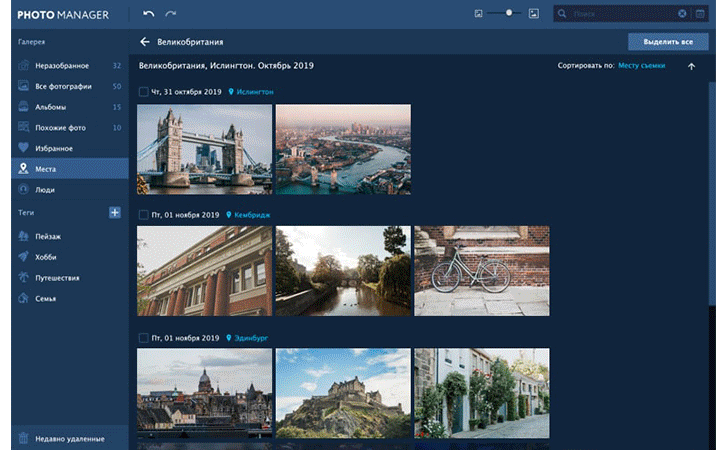Add a new tag with plus icon
This screenshot has width=728, height=450.
pos(115,212)
